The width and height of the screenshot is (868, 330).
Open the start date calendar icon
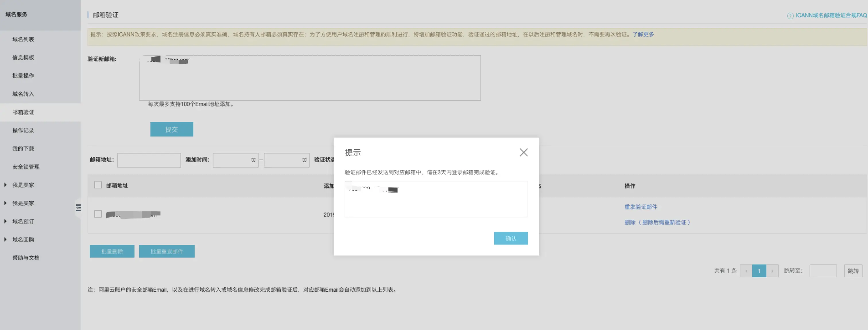(253, 160)
